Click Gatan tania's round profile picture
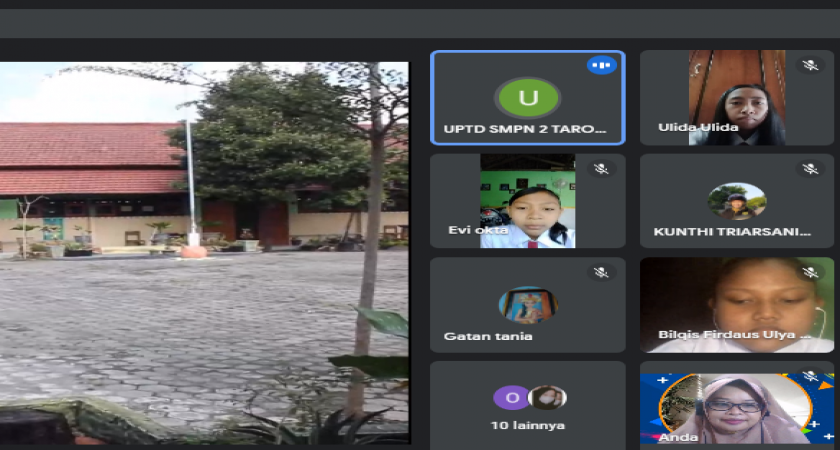Screen dimensions: 840x450 coord(528,305)
